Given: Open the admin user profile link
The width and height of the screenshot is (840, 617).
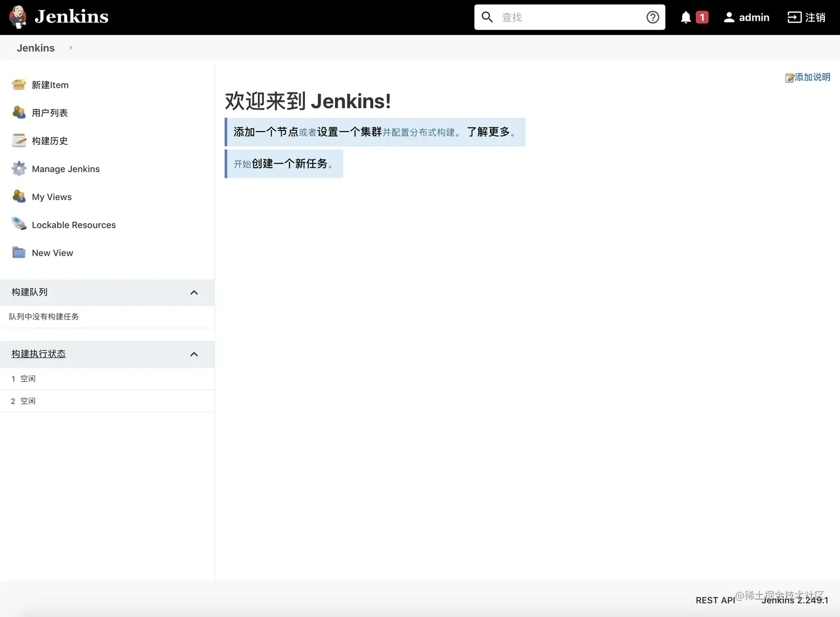Looking at the screenshot, I should pos(754,17).
